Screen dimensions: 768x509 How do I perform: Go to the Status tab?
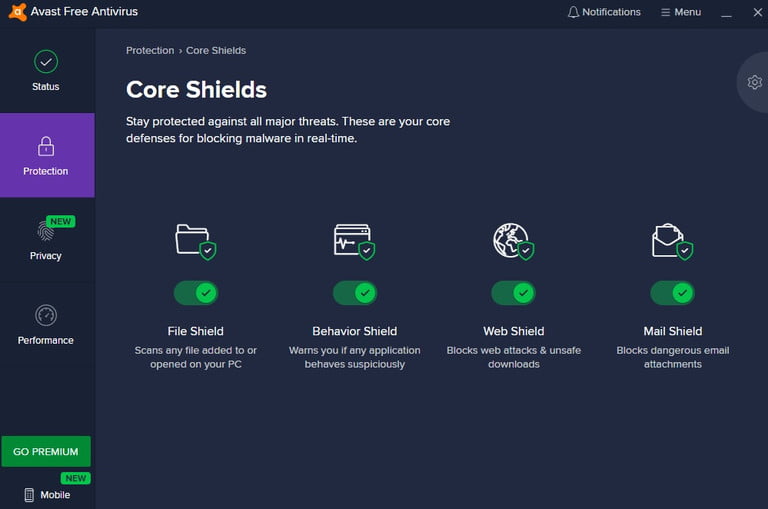click(46, 71)
